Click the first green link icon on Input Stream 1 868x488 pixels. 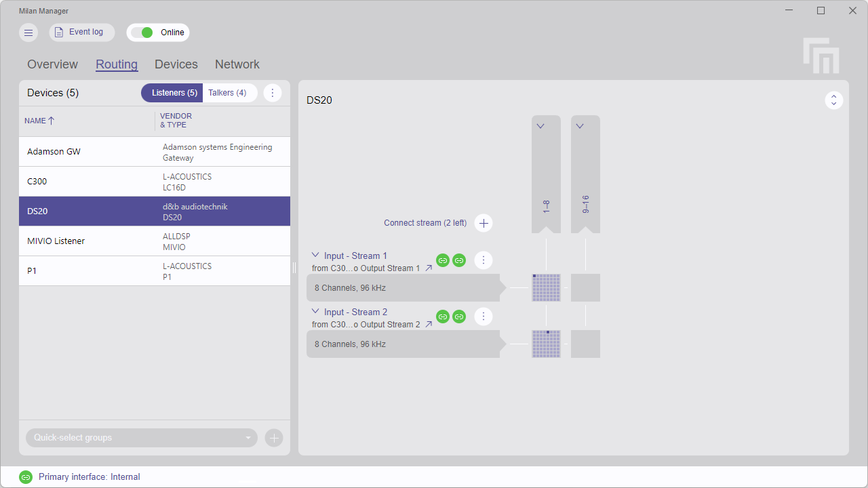tap(443, 260)
